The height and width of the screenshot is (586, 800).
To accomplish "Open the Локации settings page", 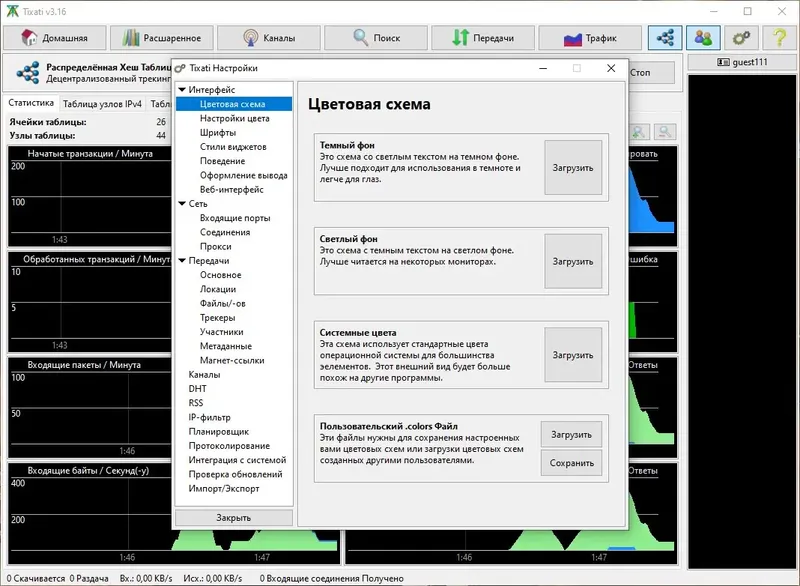I will [218, 289].
